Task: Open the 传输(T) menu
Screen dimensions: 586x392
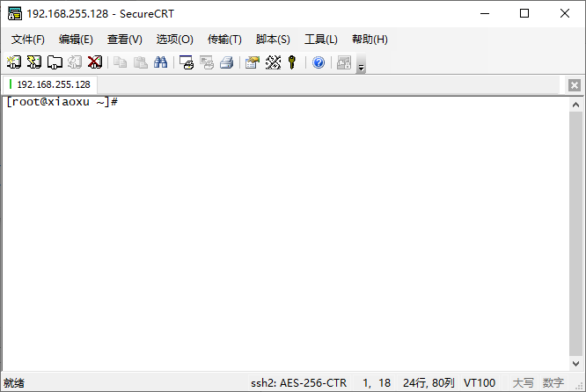Action: pos(224,40)
